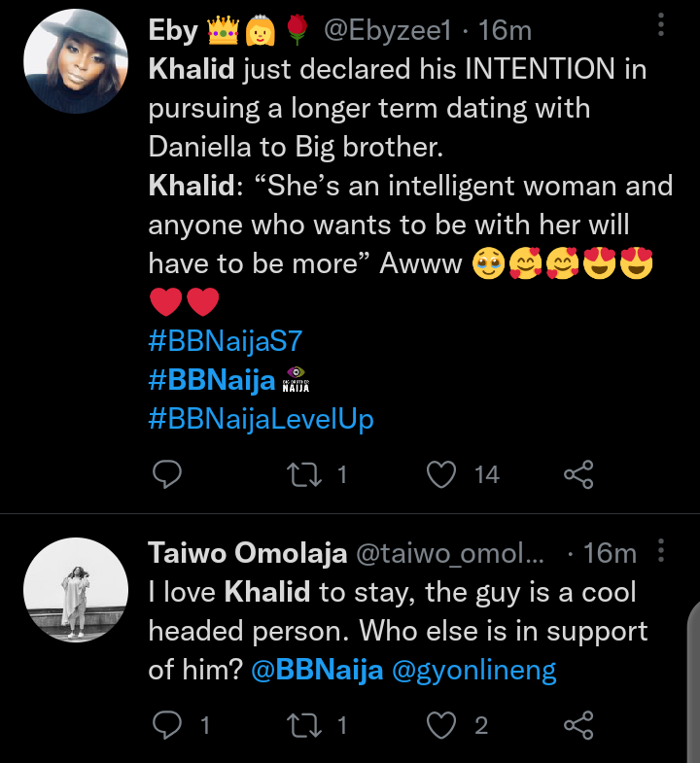Like Eby's tweet with heart icon

[442, 474]
